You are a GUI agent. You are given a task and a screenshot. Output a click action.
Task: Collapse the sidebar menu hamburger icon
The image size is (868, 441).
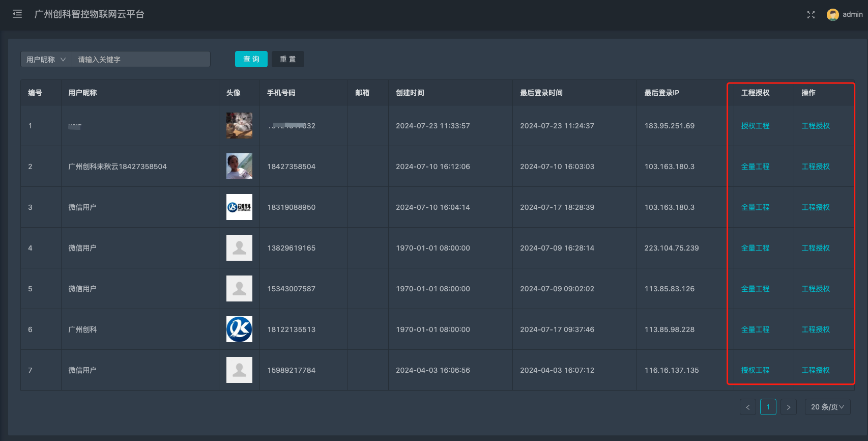17,14
